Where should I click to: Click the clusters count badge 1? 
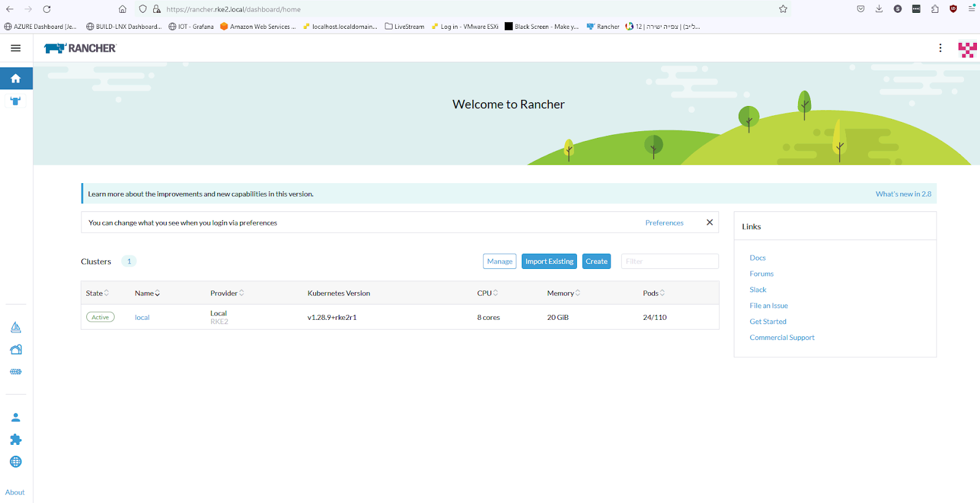pos(129,261)
